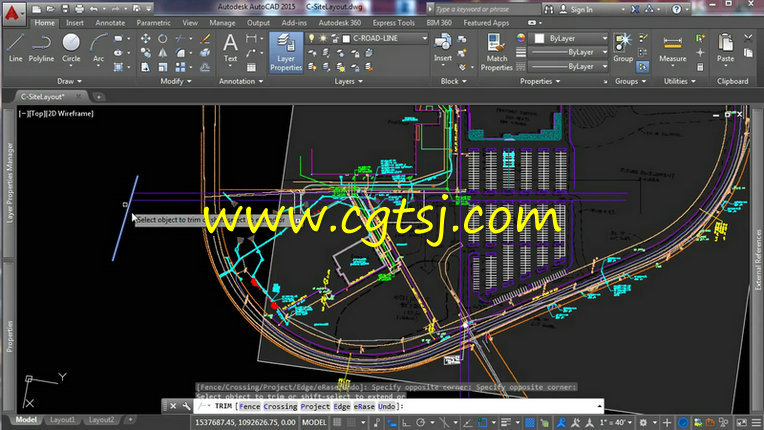
Task: Click the Move tool icon
Action: [x=145, y=38]
